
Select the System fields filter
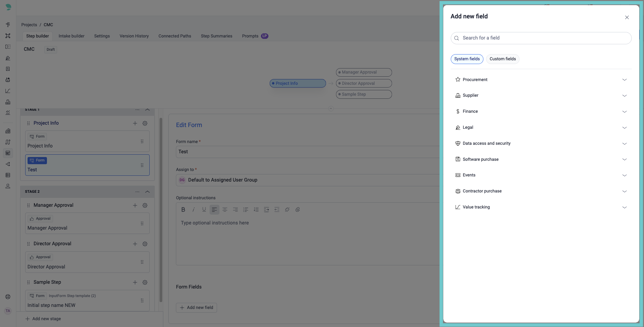pyautogui.click(x=467, y=59)
